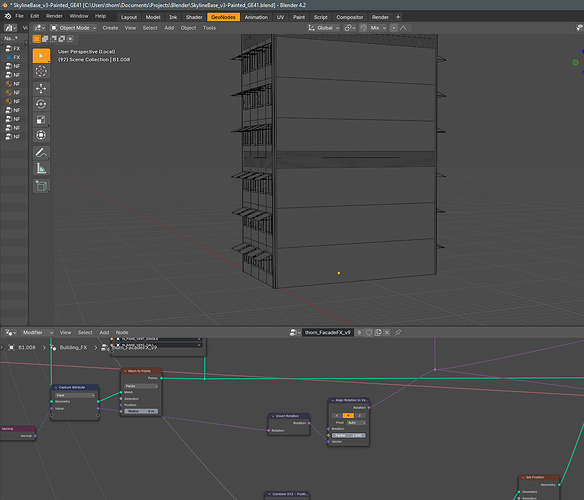Select the Rotate tool
The width and height of the screenshot is (584, 500).
41,104
